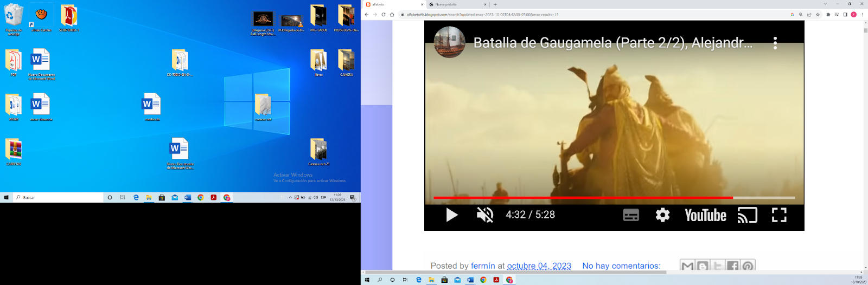Open the Chrome three-dot menu
The height and width of the screenshot is (285, 868).
862,15
